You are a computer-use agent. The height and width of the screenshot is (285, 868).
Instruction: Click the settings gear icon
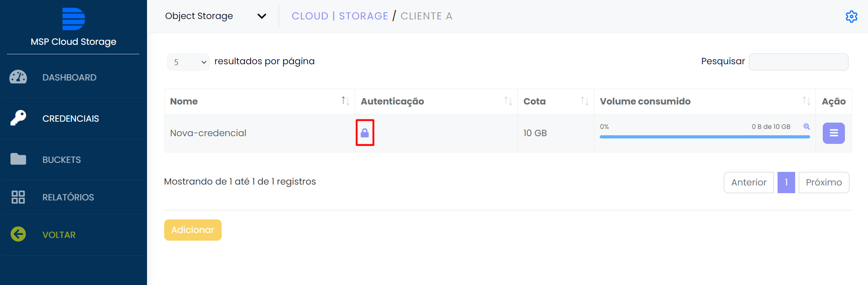pyautogui.click(x=851, y=16)
